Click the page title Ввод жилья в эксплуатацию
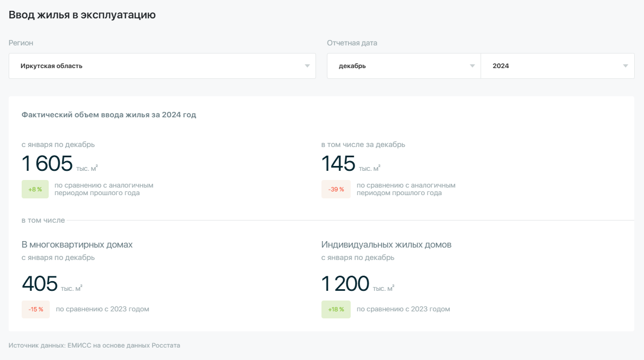Image resolution: width=644 pixels, height=360 pixels. (82, 15)
